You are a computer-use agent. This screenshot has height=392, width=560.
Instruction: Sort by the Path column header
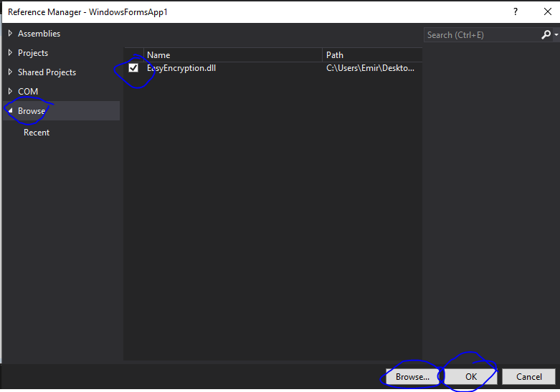[x=372, y=55]
